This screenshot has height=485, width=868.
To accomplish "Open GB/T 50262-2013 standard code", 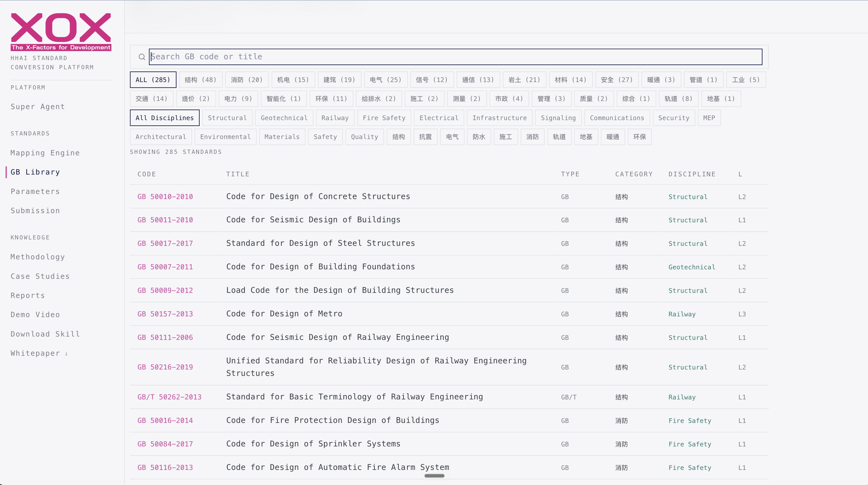I will pyautogui.click(x=170, y=397).
